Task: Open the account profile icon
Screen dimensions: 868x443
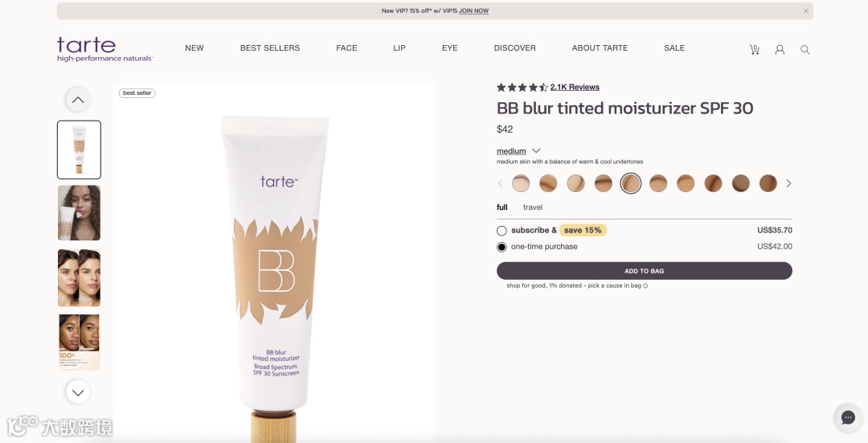Action: (780, 50)
